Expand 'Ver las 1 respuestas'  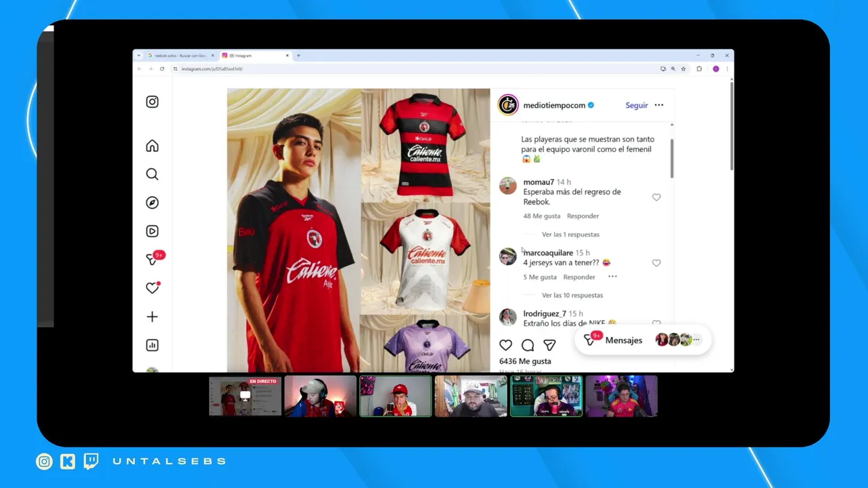pyautogui.click(x=570, y=235)
